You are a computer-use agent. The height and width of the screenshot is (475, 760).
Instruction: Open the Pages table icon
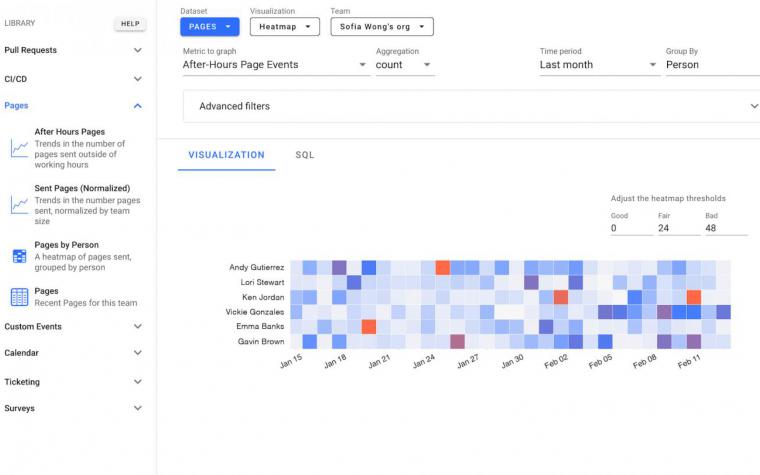19,297
